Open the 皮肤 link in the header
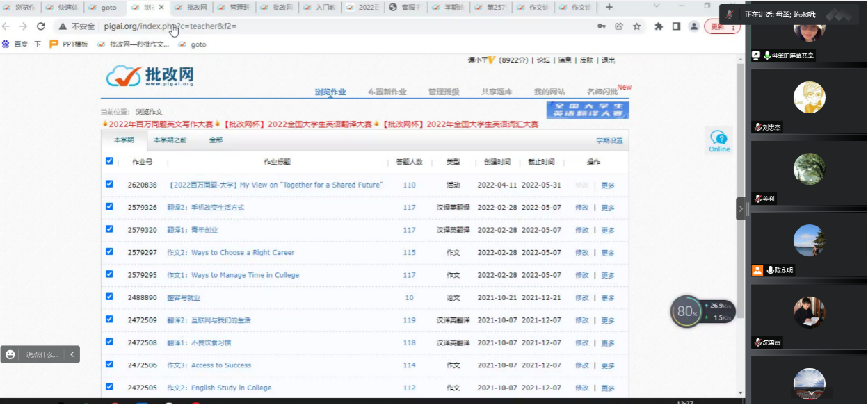Screen dimensions: 868x405 point(587,60)
